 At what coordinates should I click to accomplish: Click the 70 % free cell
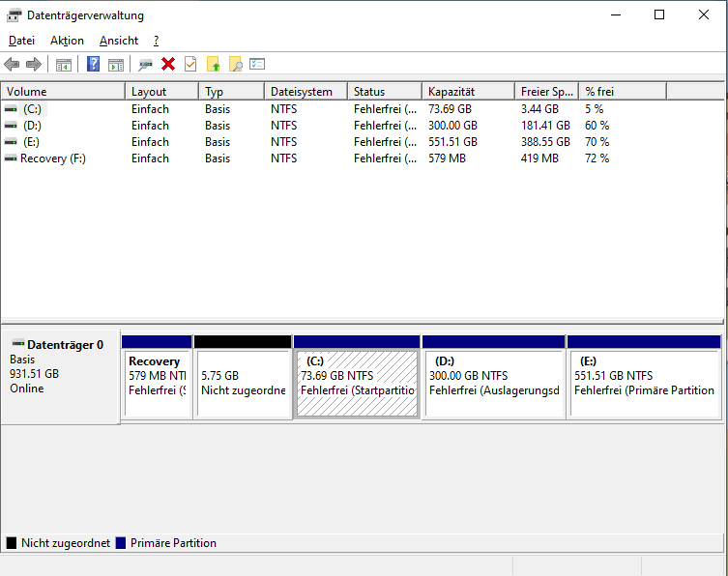(x=597, y=141)
